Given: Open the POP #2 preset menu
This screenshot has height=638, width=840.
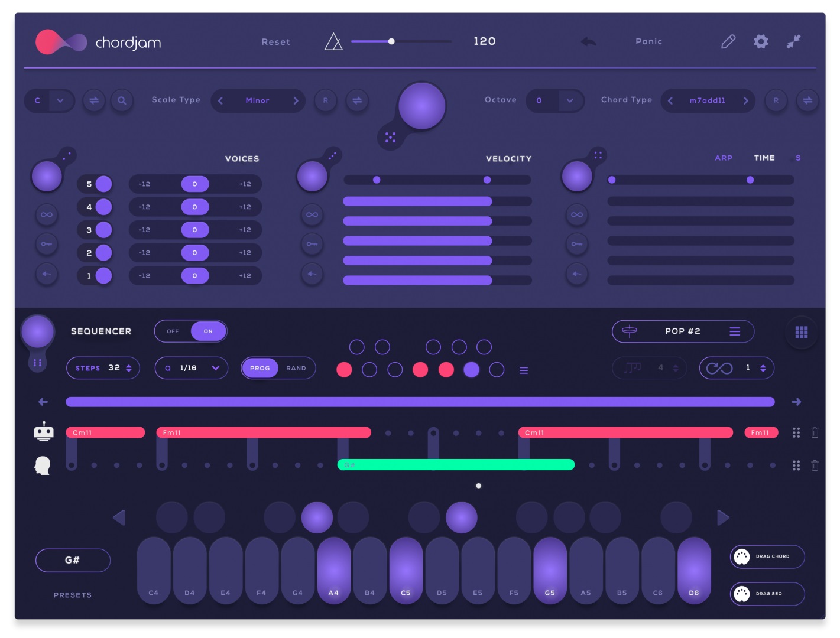Looking at the screenshot, I should click(x=735, y=331).
